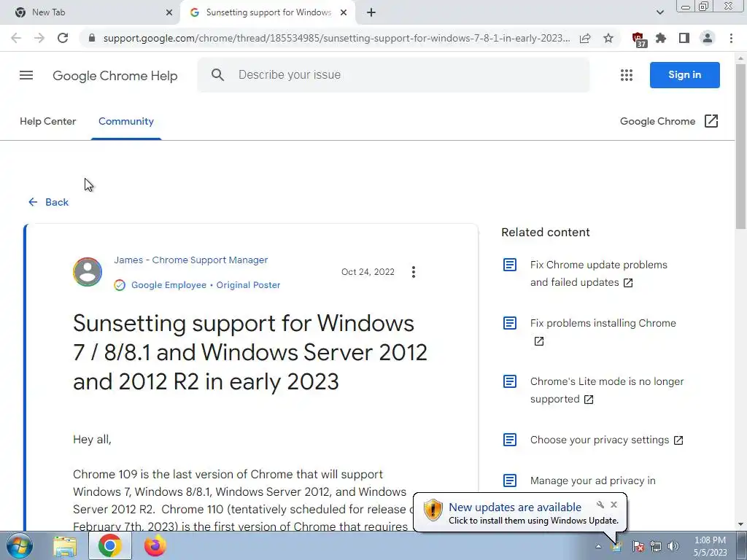Click the article icon beside Fix Chrome update problems
The height and width of the screenshot is (560, 747).
(510, 265)
